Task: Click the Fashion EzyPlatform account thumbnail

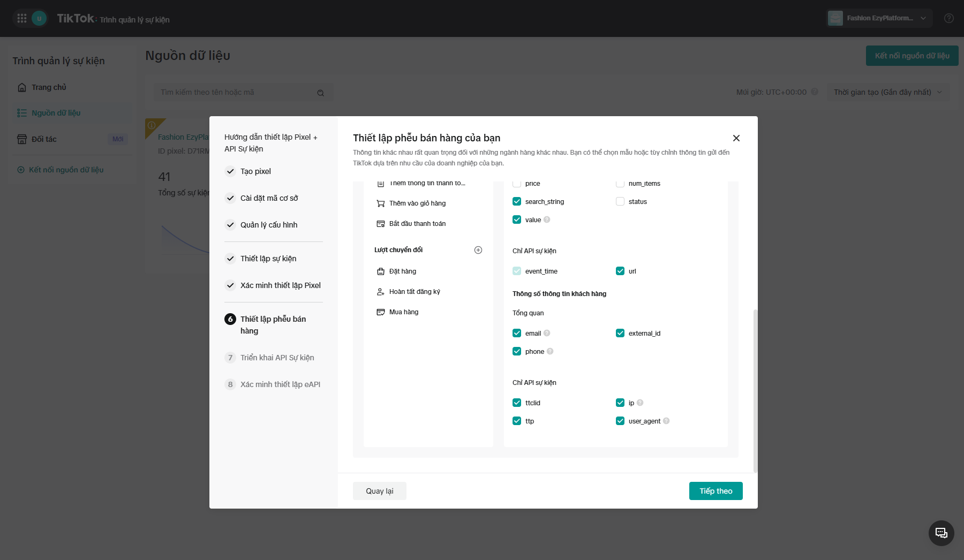Action: [835, 18]
